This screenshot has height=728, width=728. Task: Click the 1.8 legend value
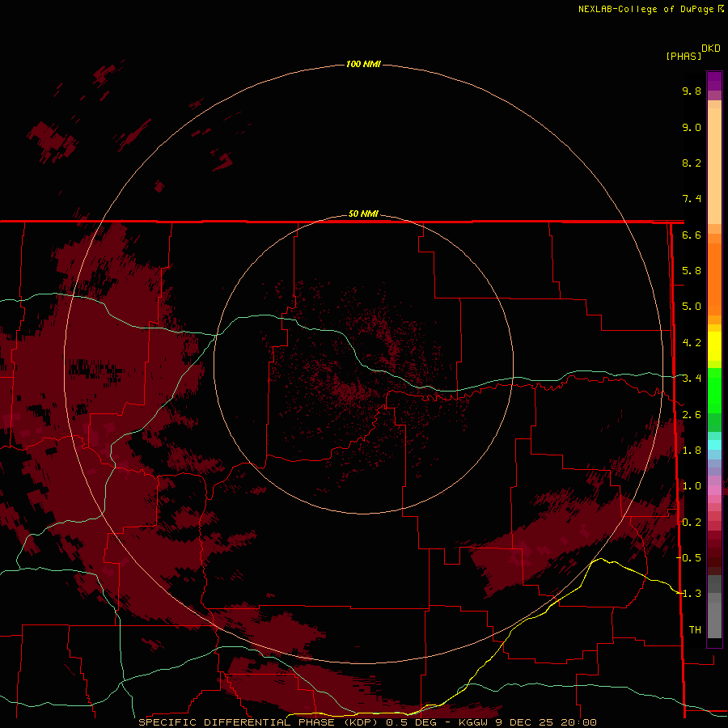click(x=692, y=451)
